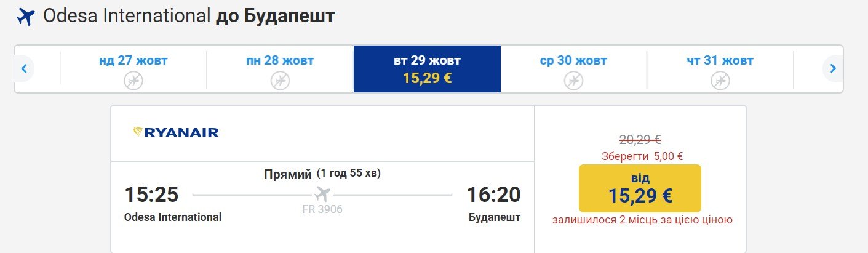Viewport: 868px width, 253px height.
Task: Click the Прямий (1 год 55 хв) label
Action: (x=322, y=174)
